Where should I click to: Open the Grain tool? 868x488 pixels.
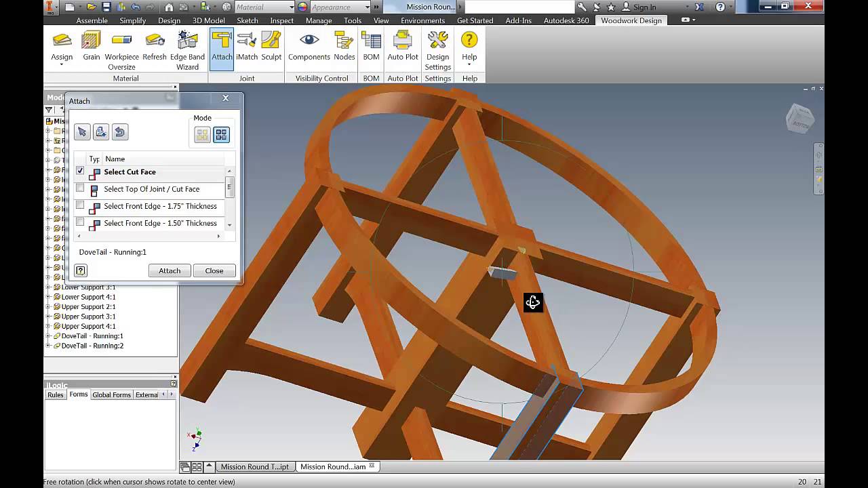[91, 46]
